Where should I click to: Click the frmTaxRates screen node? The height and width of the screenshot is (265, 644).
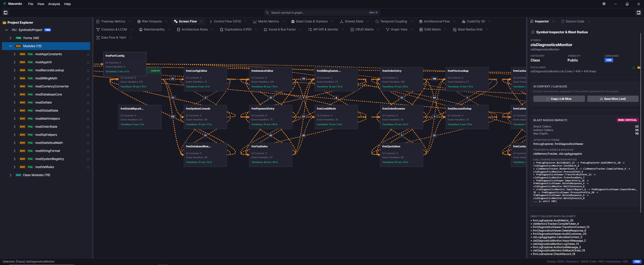271,155
